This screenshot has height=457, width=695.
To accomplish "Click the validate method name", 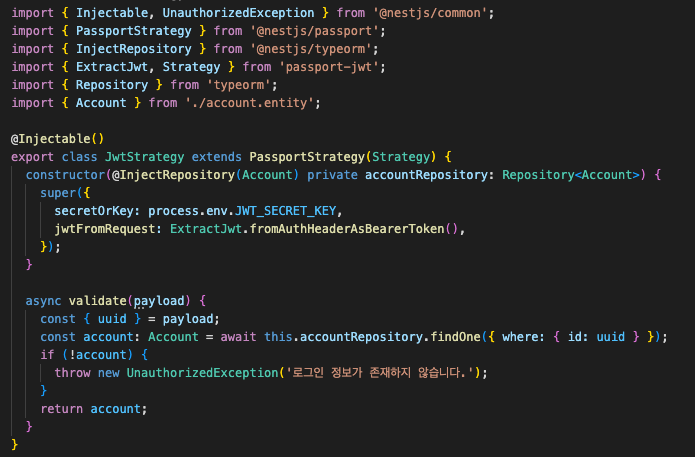I will (98, 301).
